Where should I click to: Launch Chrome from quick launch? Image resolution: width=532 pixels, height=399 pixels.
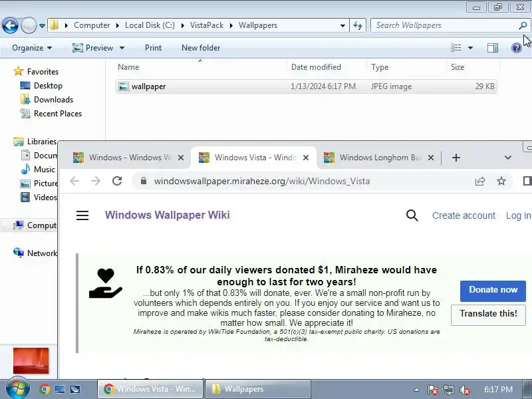coord(44,389)
